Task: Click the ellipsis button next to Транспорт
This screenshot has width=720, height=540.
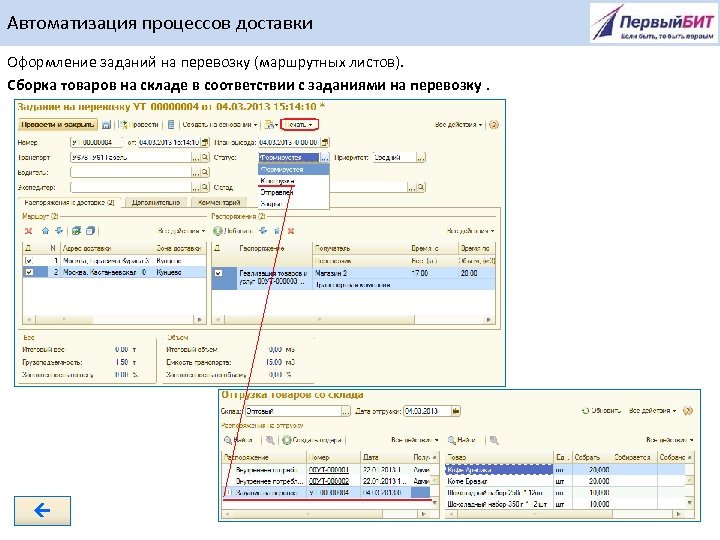Action: [196, 158]
